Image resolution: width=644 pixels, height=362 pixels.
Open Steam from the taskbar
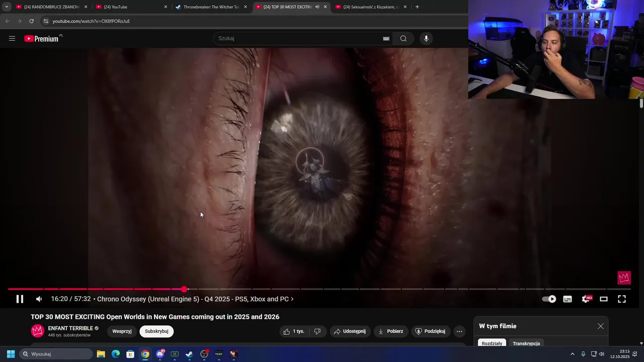pos(189,354)
